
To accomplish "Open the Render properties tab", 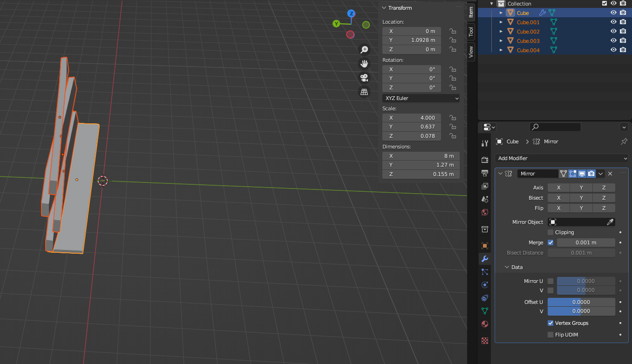I will (x=485, y=160).
